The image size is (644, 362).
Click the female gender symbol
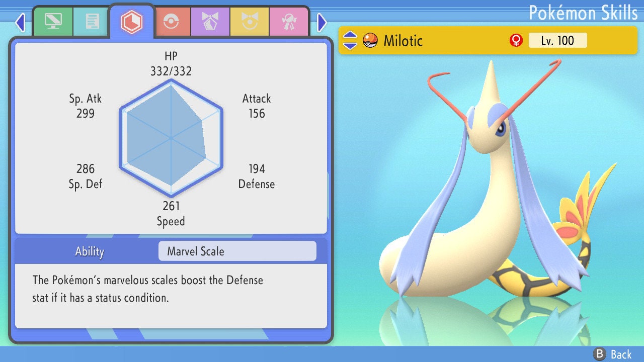(516, 40)
